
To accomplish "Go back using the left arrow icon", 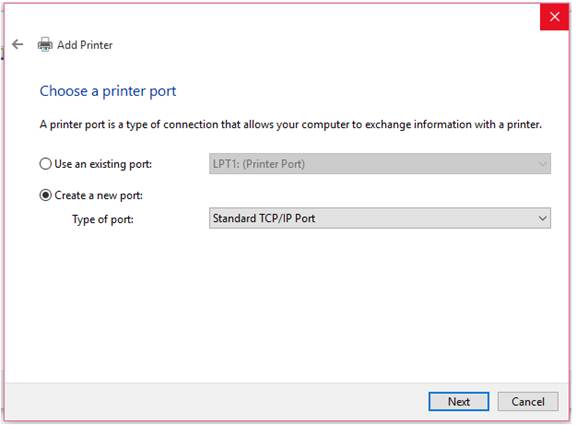I will (17, 44).
